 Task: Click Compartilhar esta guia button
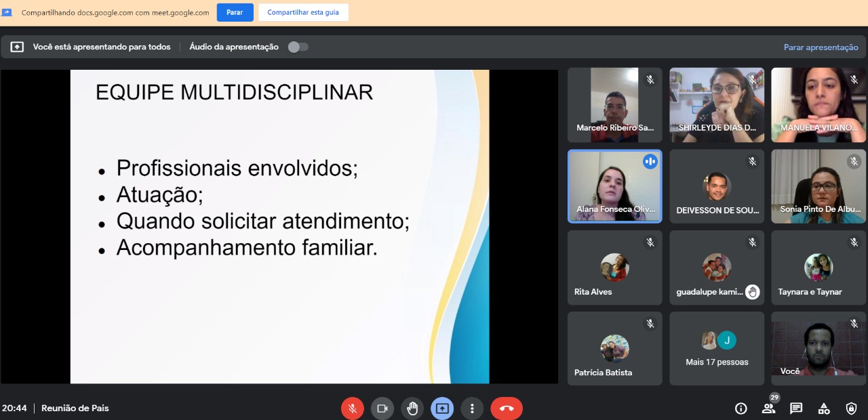point(303,12)
